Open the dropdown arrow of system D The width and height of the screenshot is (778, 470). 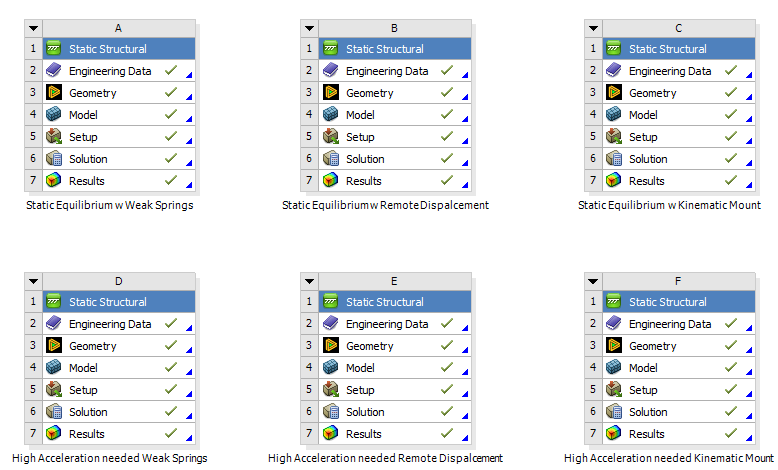(x=33, y=281)
